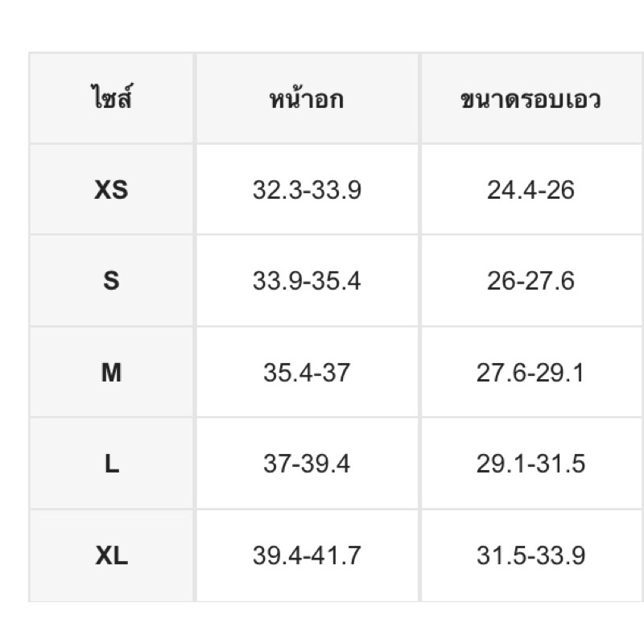The image size is (644, 644).
Task: Select the M size row label
Action: (x=111, y=372)
